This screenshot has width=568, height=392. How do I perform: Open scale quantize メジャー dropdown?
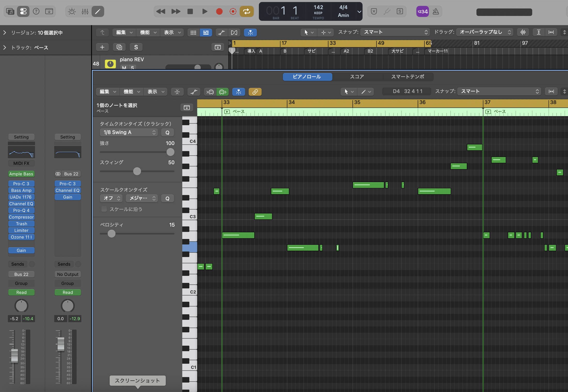click(142, 198)
